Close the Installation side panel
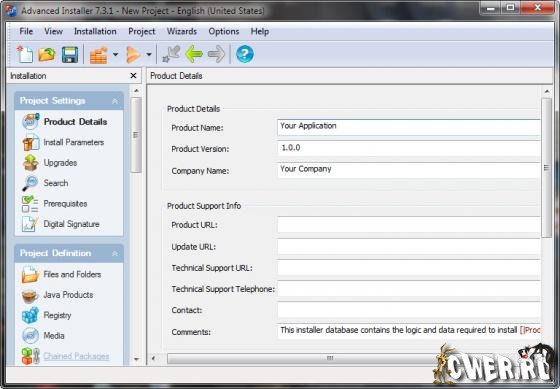This screenshot has height=389, width=560. click(133, 76)
